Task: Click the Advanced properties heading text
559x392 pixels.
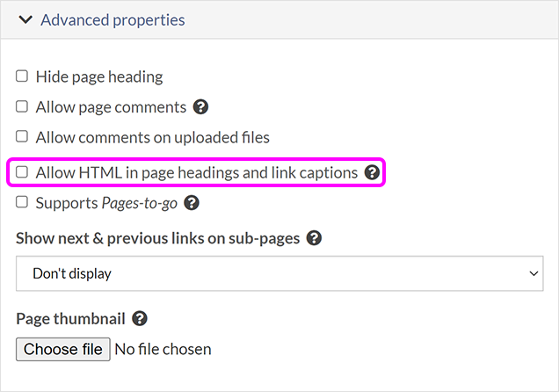Action: pos(113,19)
